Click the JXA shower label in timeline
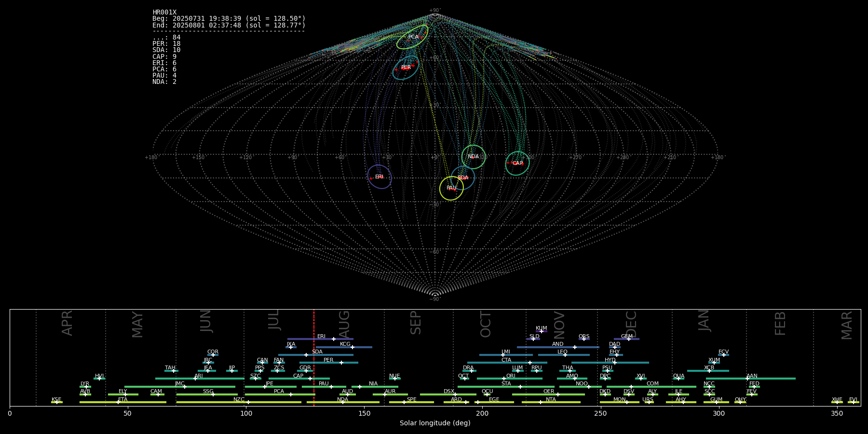Screen dimensions: 868x434 click(291, 344)
